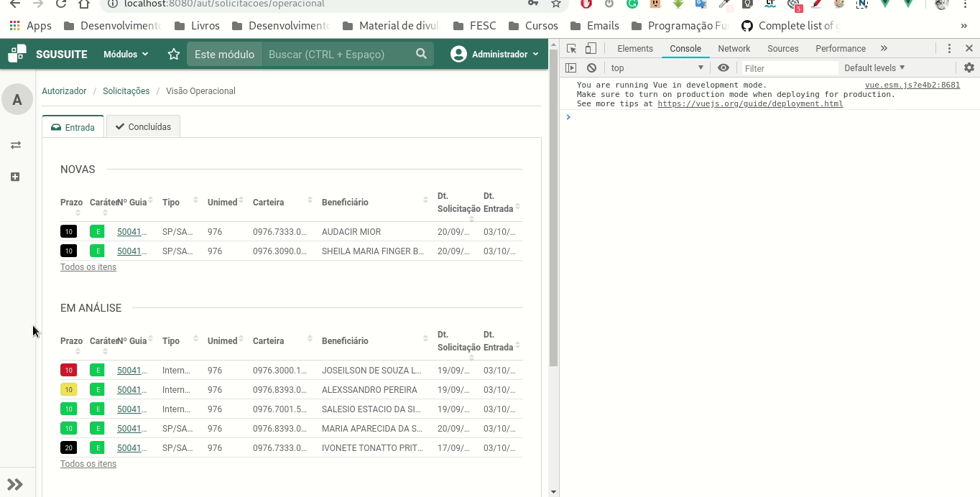
Task: Open DevTools Console tab
Action: click(x=685, y=49)
